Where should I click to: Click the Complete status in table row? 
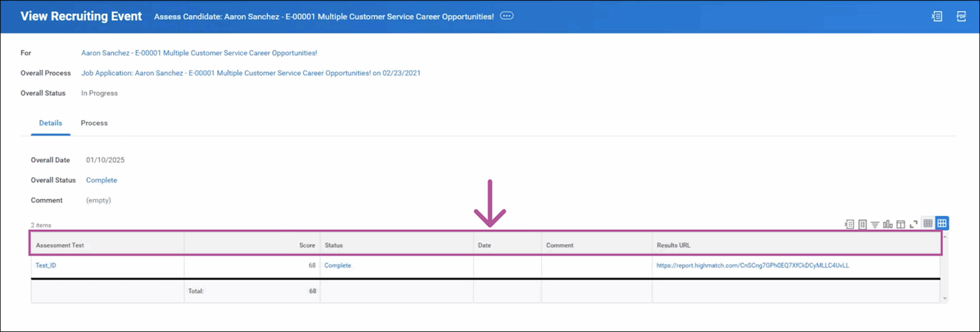pyautogui.click(x=337, y=265)
